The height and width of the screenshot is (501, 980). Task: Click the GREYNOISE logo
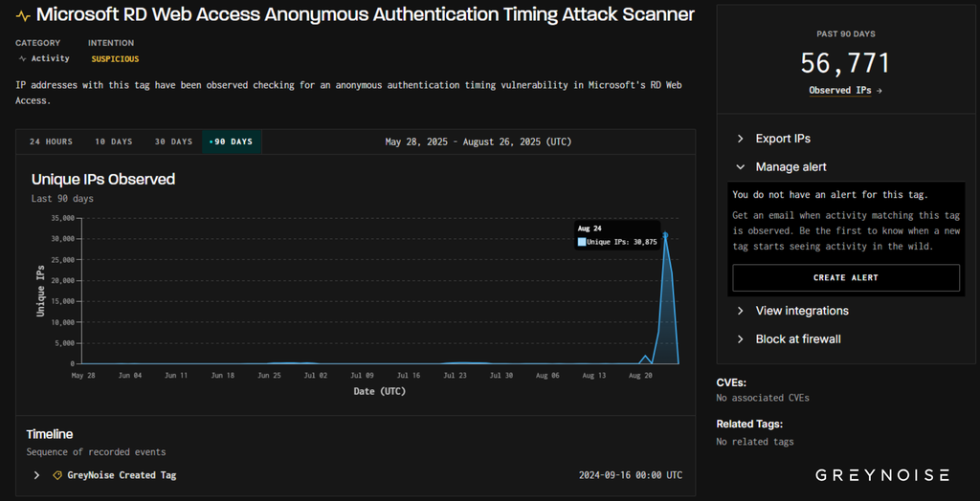click(882, 475)
